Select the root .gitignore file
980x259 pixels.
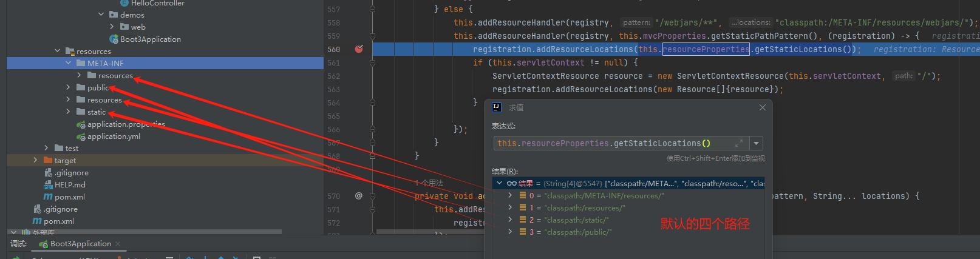point(61,209)
